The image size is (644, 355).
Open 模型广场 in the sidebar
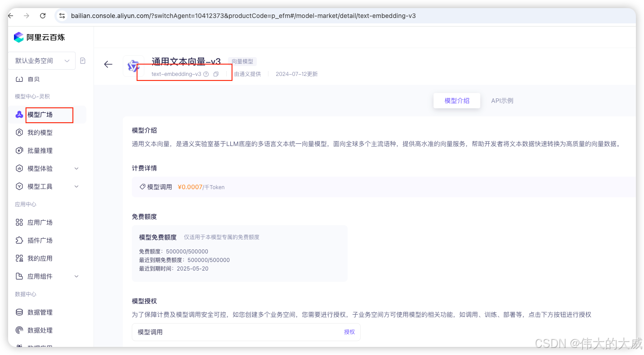40,115
